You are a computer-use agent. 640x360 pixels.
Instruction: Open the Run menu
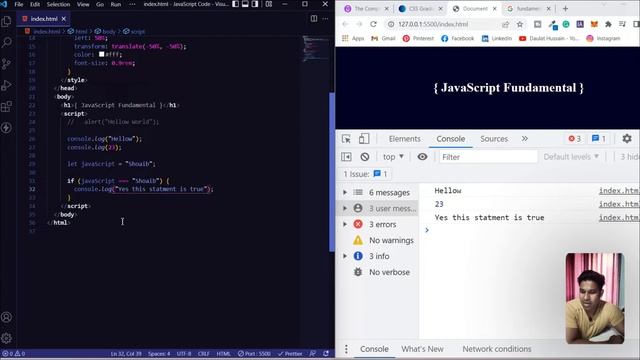tap(116, 4)
